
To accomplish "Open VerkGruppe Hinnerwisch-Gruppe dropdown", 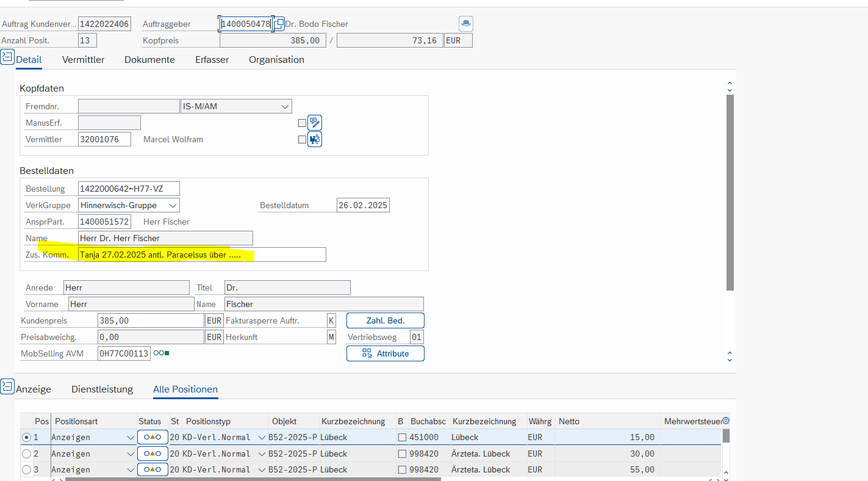I will [173, 205].
